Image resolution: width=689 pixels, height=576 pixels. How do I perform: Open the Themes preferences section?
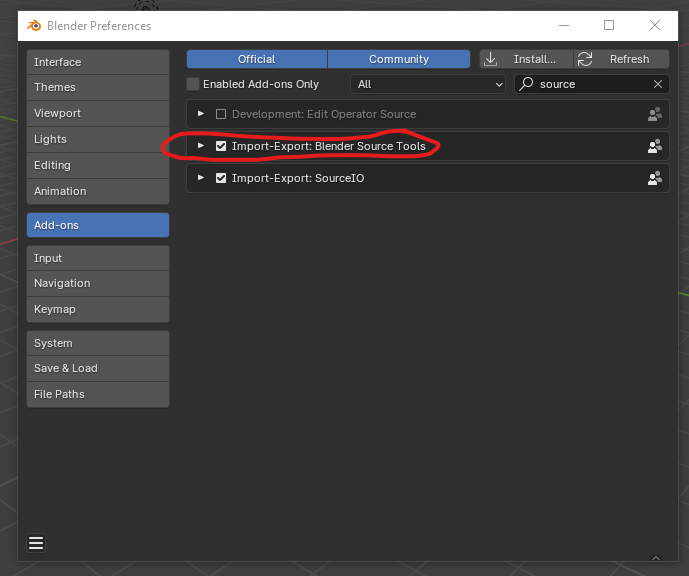[98, 87]
